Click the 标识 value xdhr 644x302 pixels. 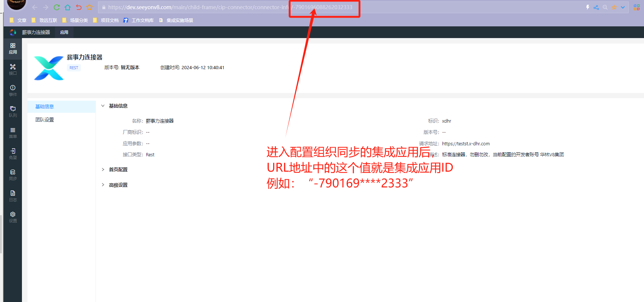click(447, 121)
